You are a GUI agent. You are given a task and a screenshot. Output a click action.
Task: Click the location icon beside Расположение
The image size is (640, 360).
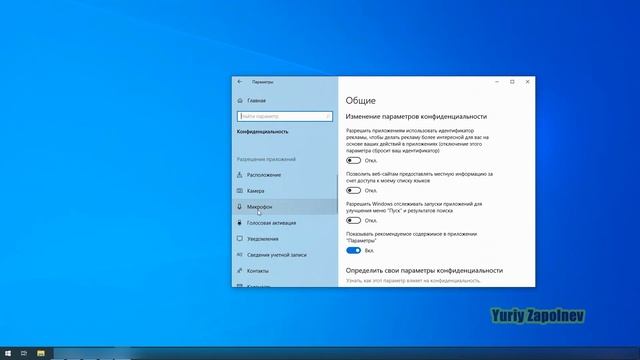click(x=240, y=175)
